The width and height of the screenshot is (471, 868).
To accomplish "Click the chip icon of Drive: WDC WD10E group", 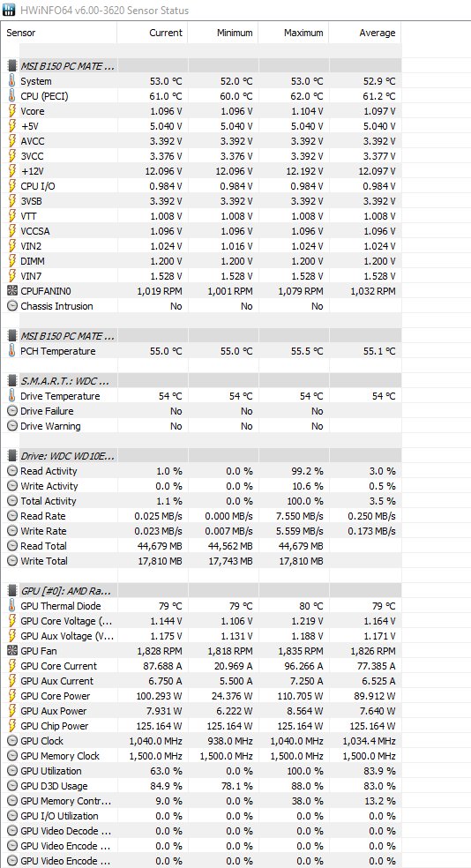I will (12, 456).
